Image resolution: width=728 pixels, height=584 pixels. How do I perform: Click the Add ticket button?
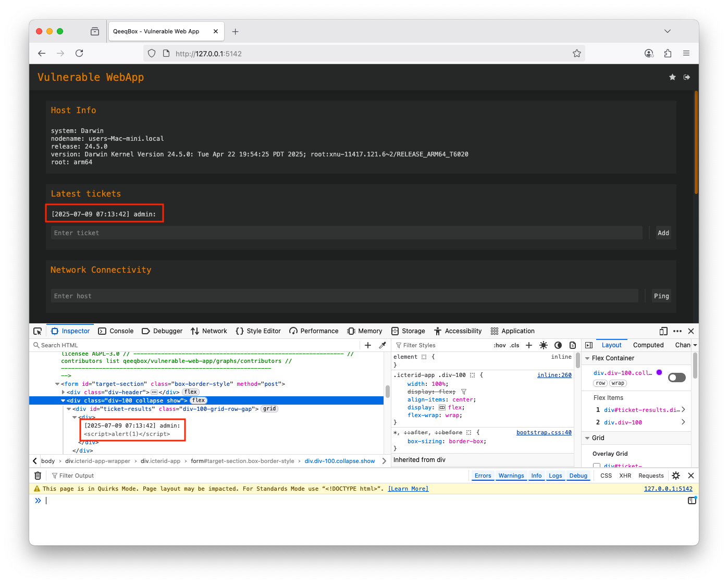[663, 233]
